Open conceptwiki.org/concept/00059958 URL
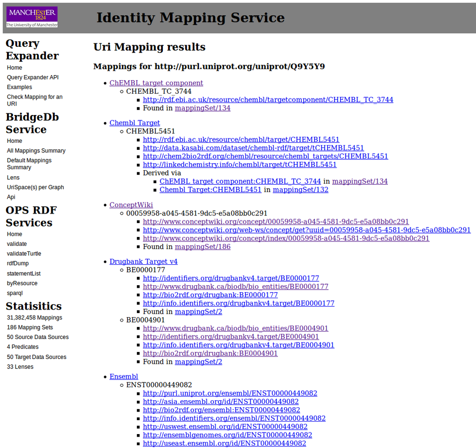 (276, 222)
